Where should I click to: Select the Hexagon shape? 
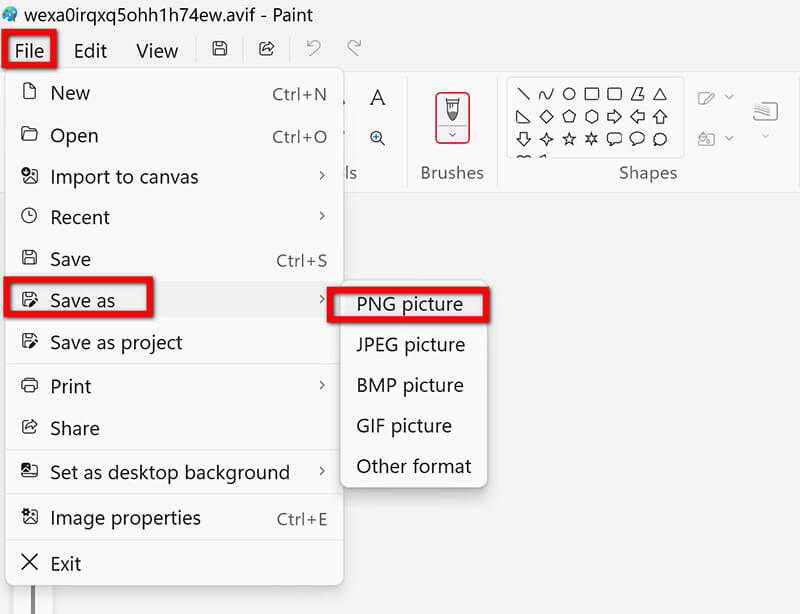(x=591, y=116)
